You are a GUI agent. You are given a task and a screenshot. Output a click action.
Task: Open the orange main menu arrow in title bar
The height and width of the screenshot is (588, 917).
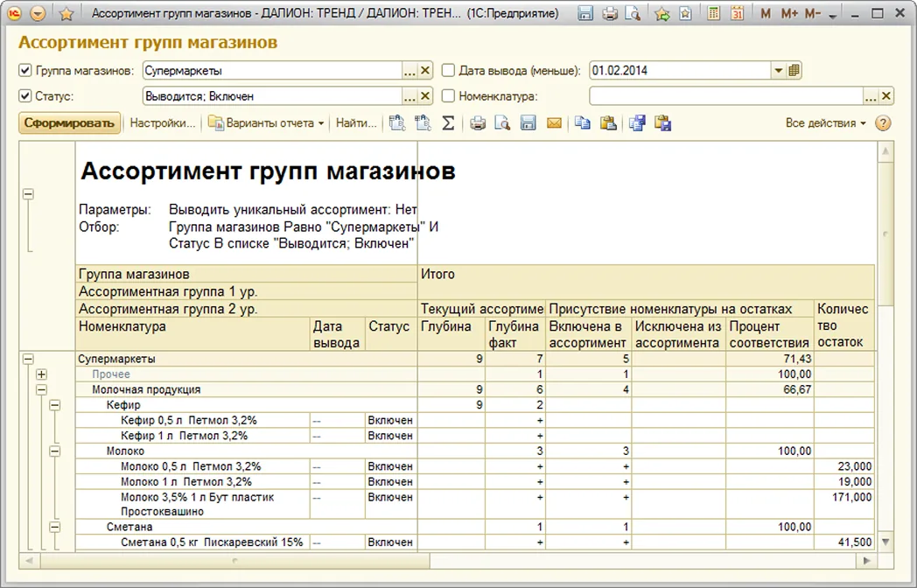(38, 13)
